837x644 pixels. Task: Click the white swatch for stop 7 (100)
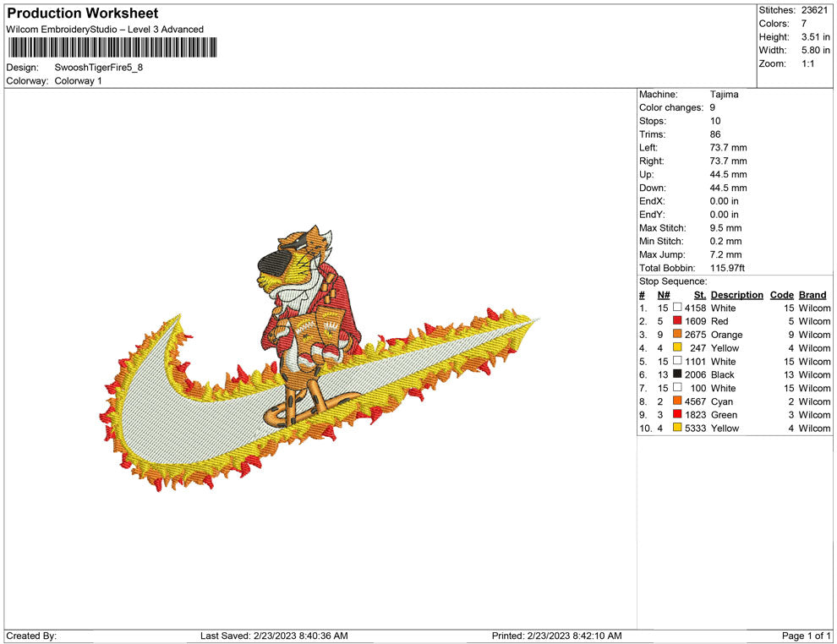(677, 387)
